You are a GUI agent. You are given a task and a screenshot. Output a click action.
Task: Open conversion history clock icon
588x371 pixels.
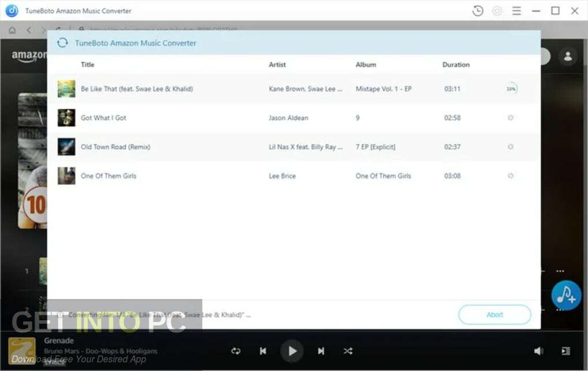click(x=478, y=11)
